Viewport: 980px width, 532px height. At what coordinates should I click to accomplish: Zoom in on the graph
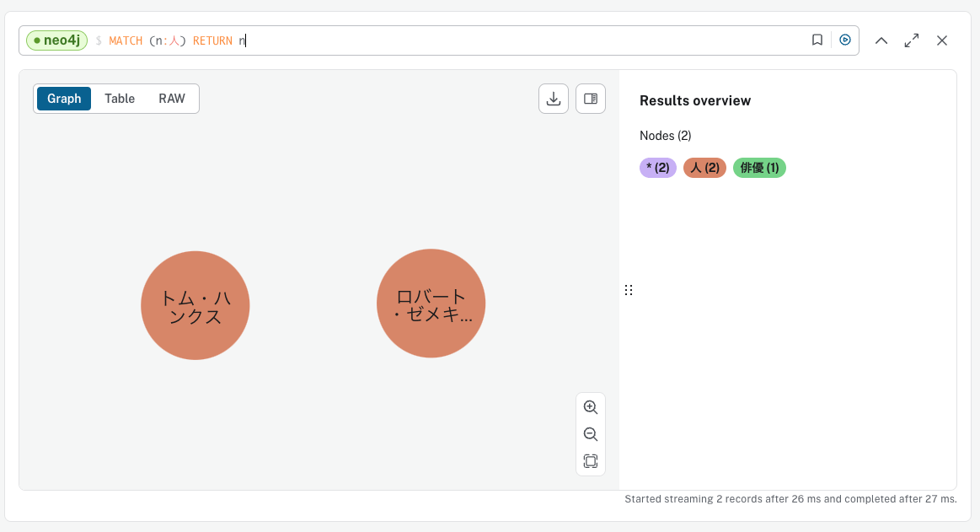pos(591,407)
